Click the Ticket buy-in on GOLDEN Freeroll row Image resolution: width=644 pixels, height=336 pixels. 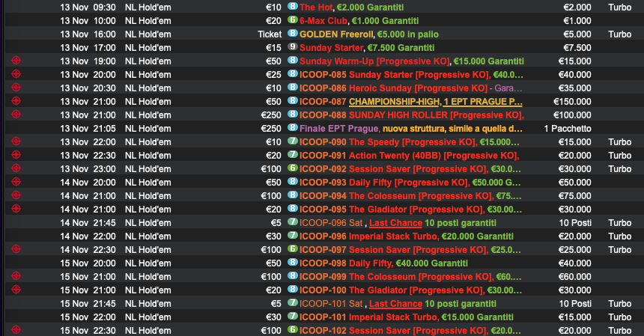tap(270, 34)
